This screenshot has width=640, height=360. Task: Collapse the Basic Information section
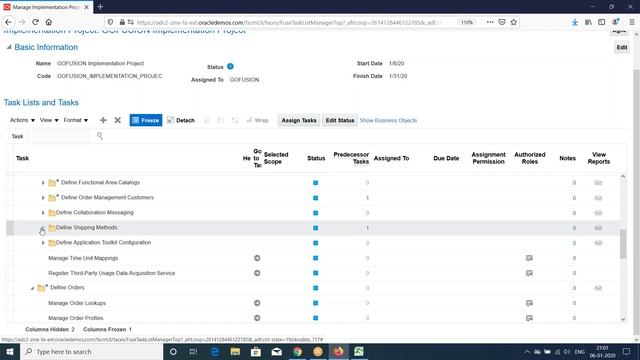[9, 47]
